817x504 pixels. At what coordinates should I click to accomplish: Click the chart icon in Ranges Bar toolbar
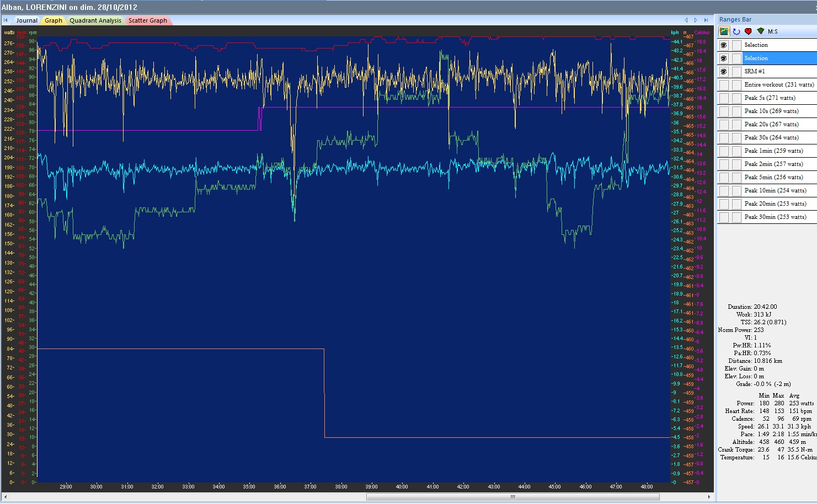[x=724, y=31]
